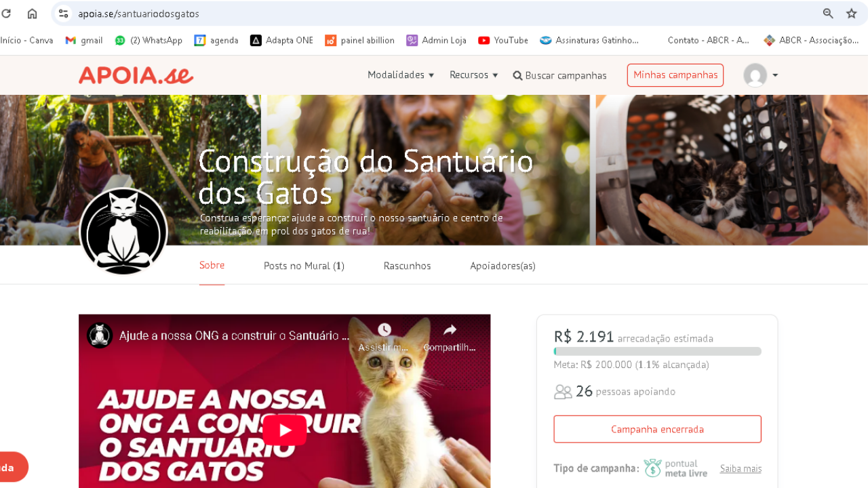Click the browser reload icon
868x488 pixels.
click(7, 14)
